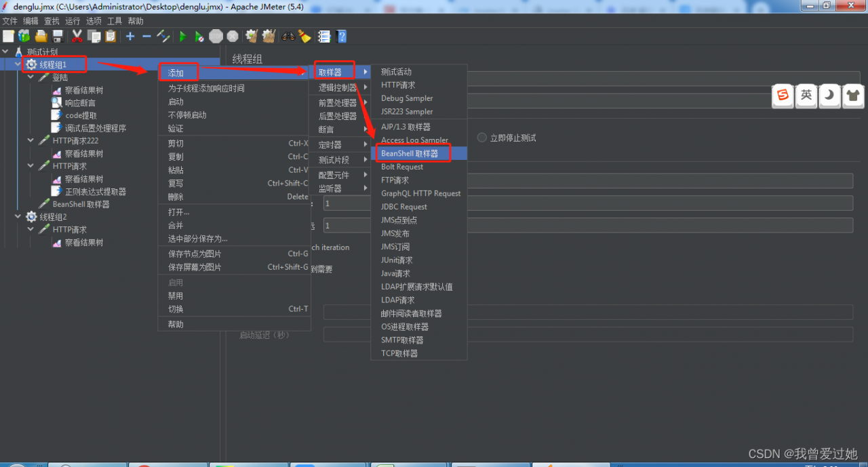Open Help with question mark toolbar icon
The height and width of the screenshot is (467, 868).
(341, 36)
